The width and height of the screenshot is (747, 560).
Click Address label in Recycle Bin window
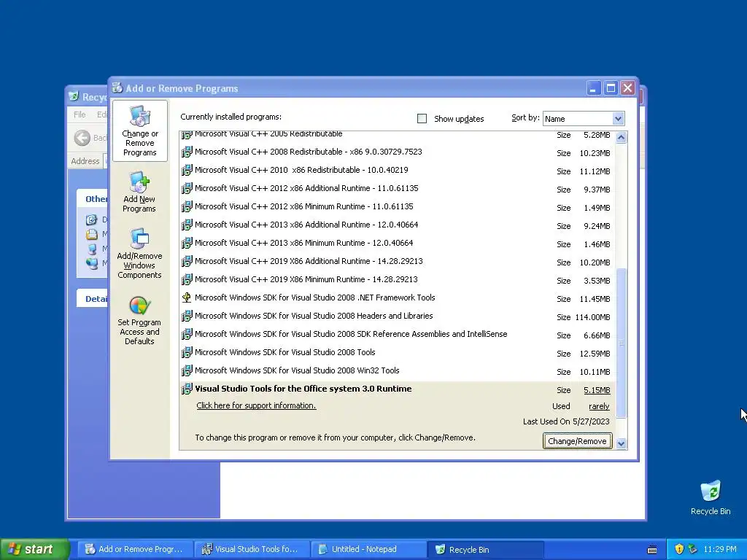85,161
